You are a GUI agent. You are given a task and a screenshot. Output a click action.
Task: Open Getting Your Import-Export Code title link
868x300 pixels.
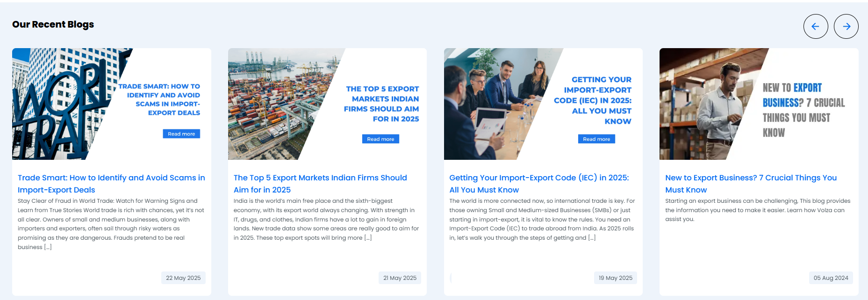pyautogui.click(x=539, y=184)
